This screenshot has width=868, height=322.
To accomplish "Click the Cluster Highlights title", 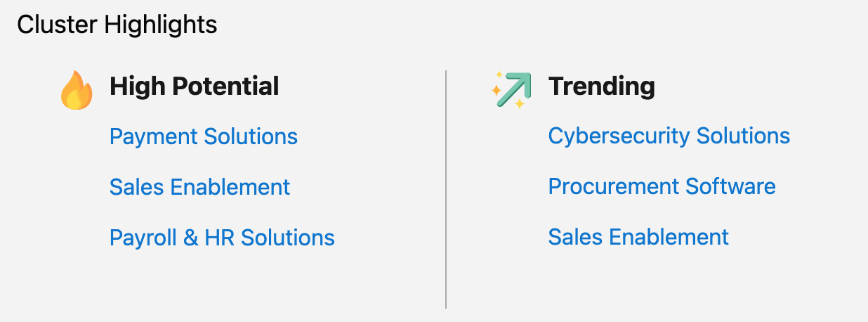I will [x=117, y=25].
